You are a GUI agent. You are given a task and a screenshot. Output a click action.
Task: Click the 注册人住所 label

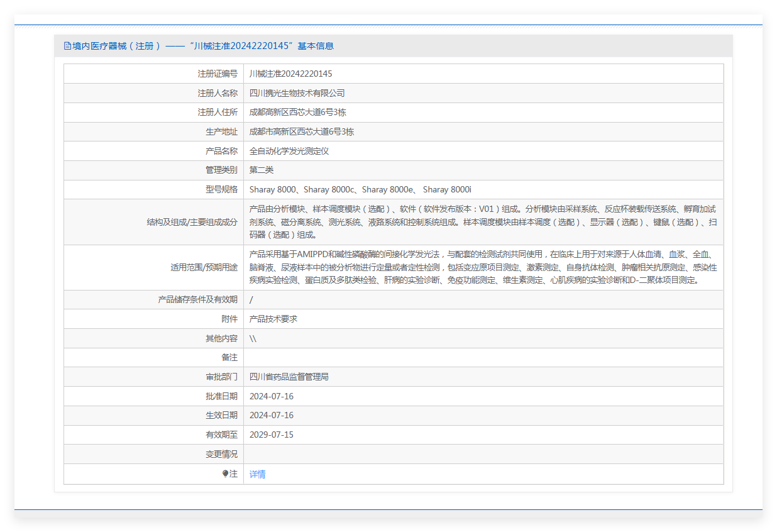pyautogui.click(x=218, y=113)
